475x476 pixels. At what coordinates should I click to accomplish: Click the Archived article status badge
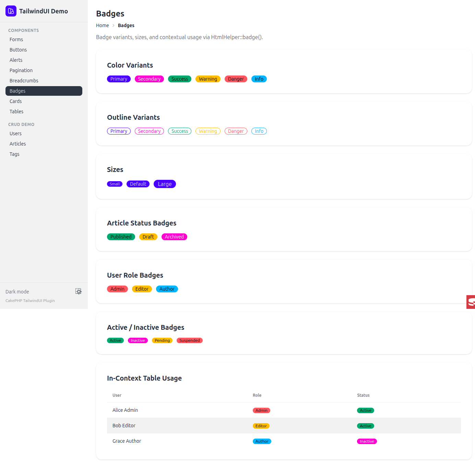(174, 237)
